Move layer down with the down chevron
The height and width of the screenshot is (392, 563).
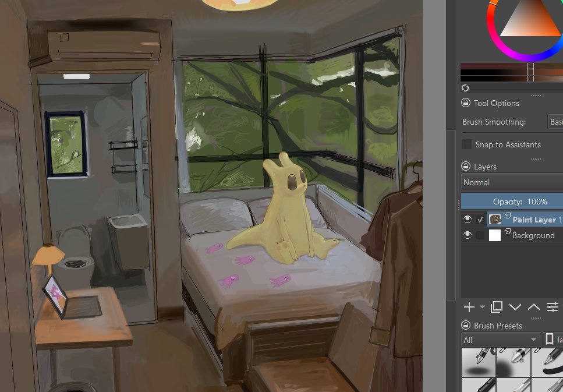(515, 307)
